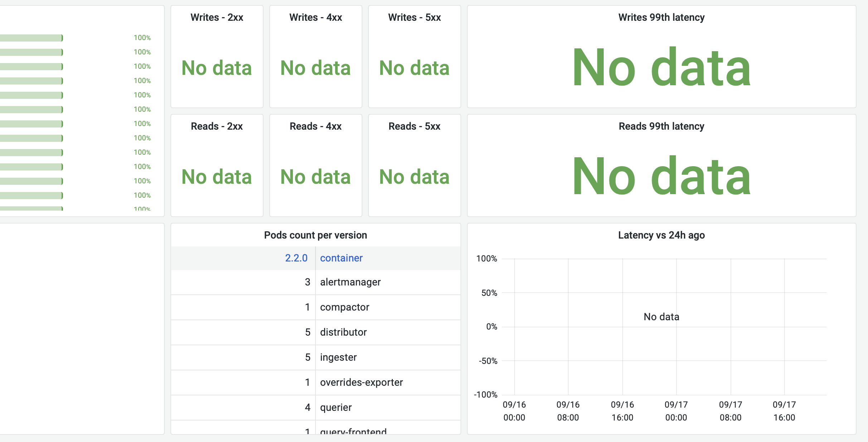Click the topmost green 100% bar gauge

tap(32, 38)
